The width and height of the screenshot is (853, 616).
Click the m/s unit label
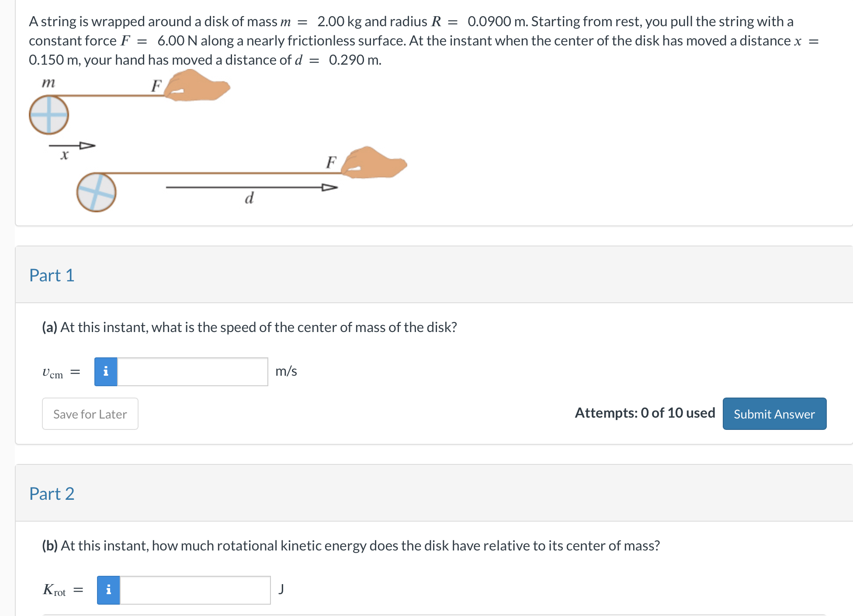[x=286, y=371]
